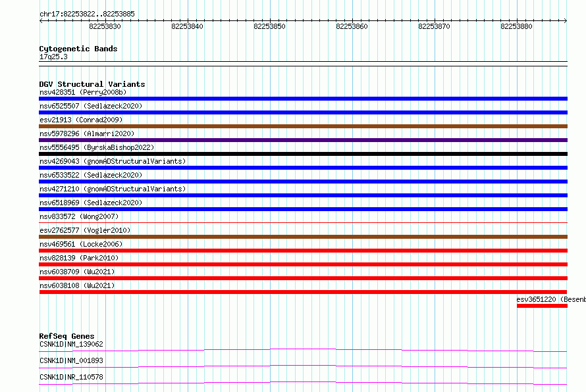This screenshot has height=392, width=586.
Task: Open the Cytogenetic Bands track title
Action: [x=78, y=49]
